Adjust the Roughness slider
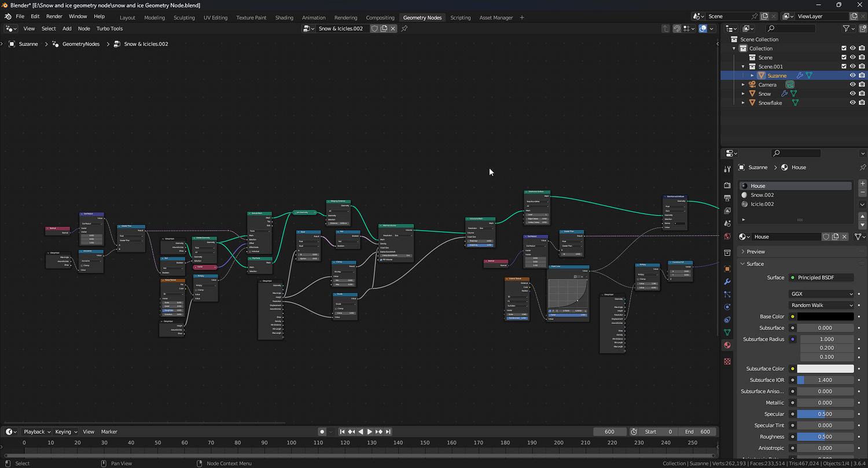The width and height of the screenshot is (868, 468). click(x=825, y=437)
